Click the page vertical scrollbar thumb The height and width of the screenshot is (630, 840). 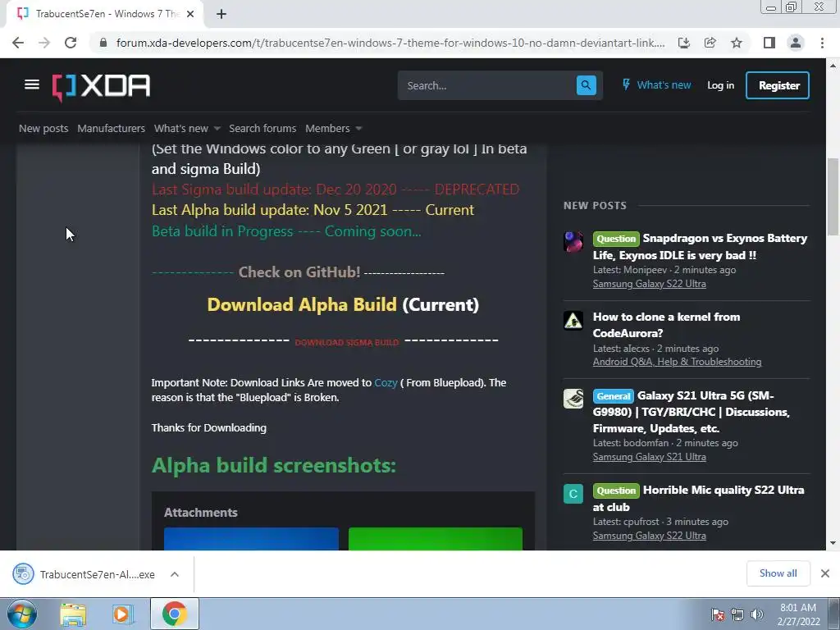coord(833,197)
